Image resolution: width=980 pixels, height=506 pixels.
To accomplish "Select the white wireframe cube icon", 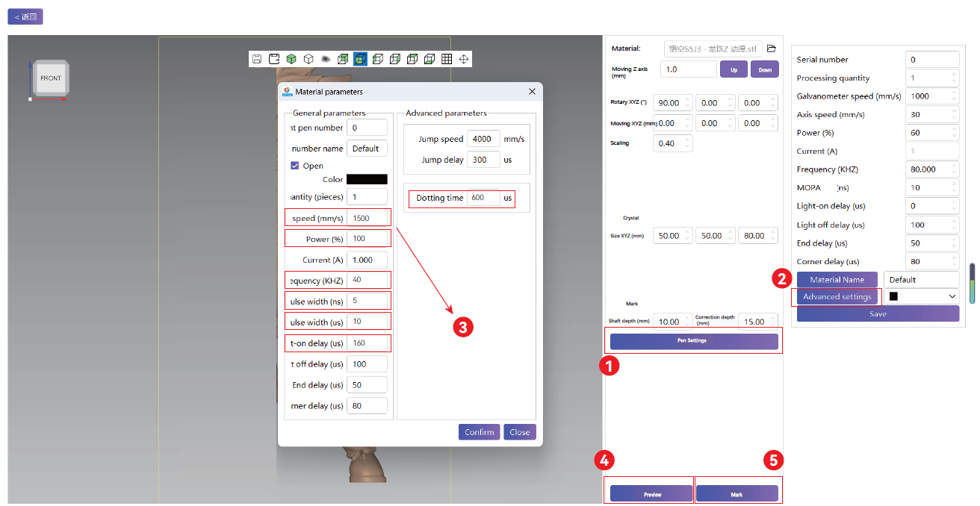I will 308,59.
